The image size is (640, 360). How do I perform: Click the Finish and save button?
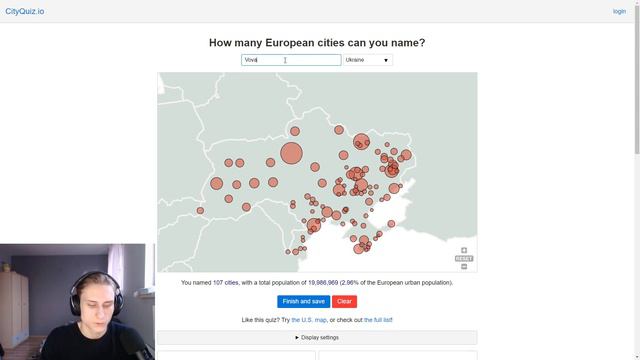click(304, 301)
